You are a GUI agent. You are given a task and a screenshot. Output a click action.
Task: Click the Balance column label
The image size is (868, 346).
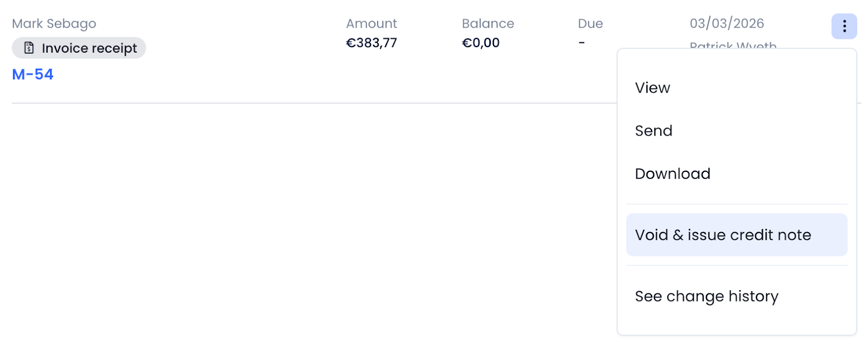coord(488,24)
